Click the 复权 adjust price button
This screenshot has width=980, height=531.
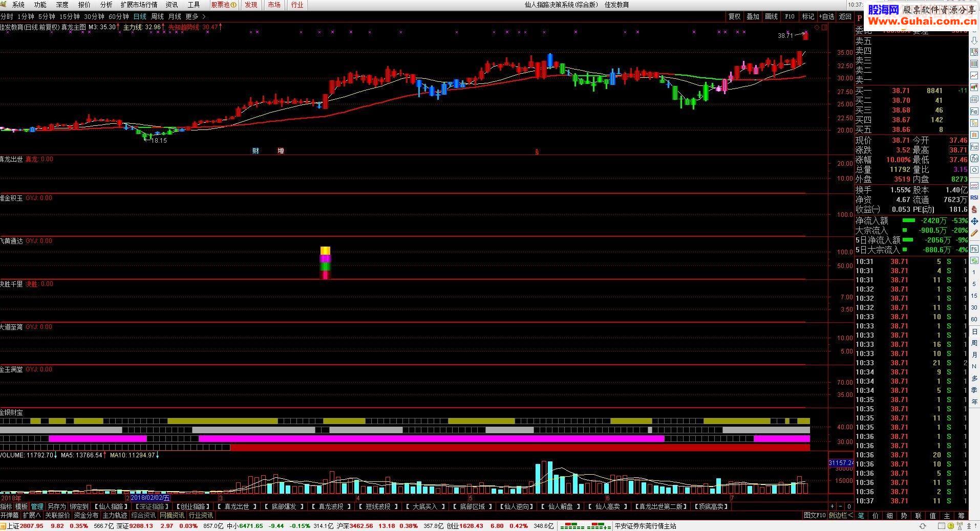coord(734,17)
